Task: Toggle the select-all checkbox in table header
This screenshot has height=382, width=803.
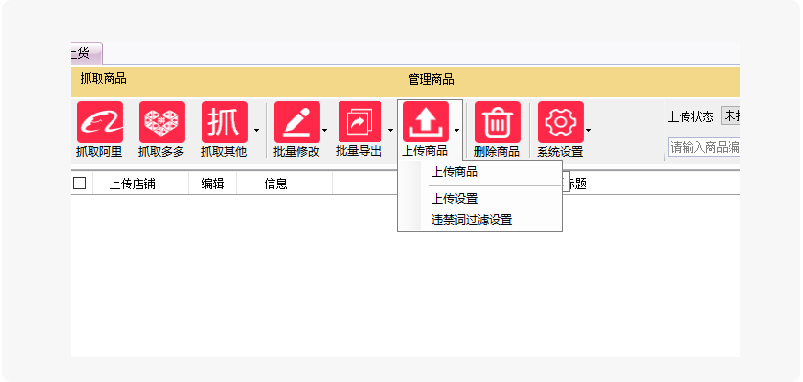Action: (79, 183)
